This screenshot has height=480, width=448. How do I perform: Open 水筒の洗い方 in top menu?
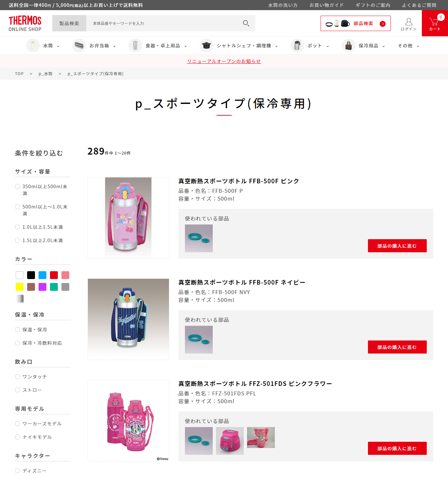tap(283, 5)
